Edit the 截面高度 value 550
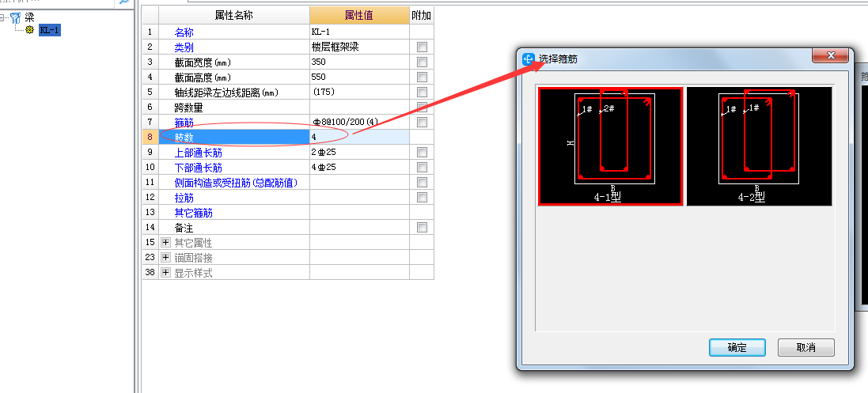This screenshot has width=868, height=393. coord(359,77)
